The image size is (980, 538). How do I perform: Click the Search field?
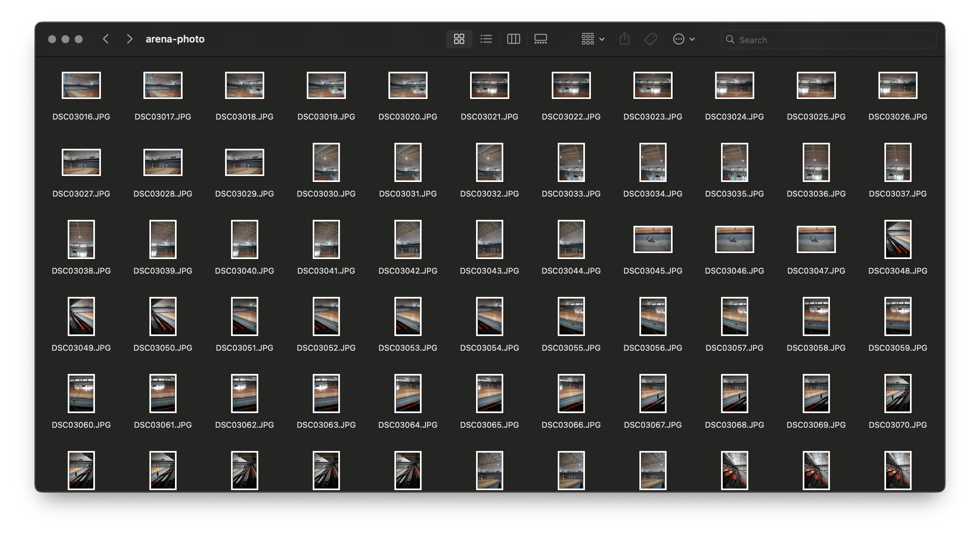(x=829, y=40)
